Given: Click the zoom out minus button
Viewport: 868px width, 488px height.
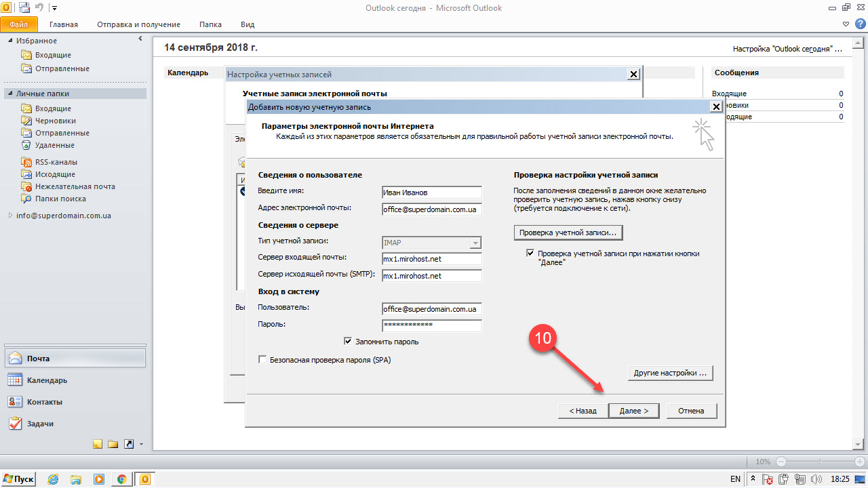Looking at the screenshot, I should (x=781, y=462).
